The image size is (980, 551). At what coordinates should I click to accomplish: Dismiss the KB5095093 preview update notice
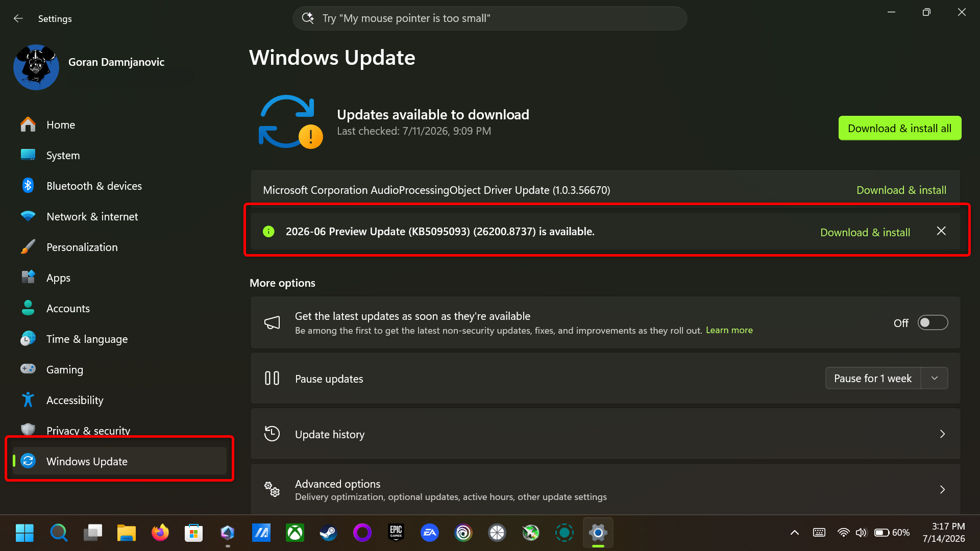tap(941, 231)
